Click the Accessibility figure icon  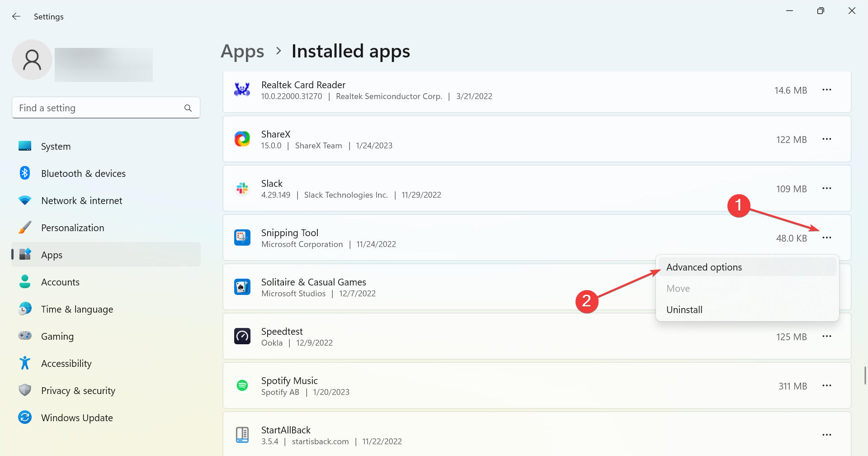pyautogui.click(x=25, y=363)
